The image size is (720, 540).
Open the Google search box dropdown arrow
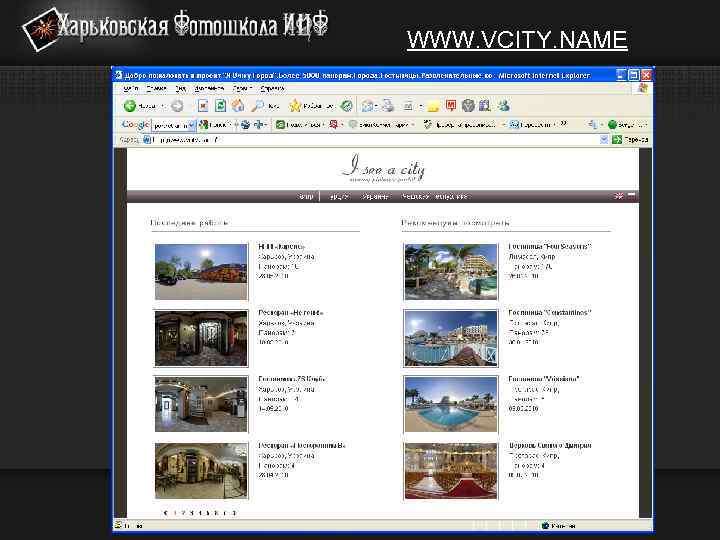(192, 125)
